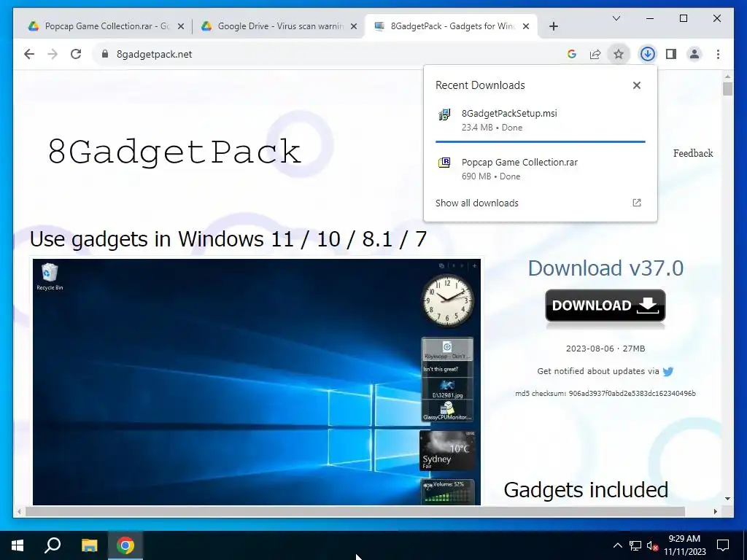This screenshot has height=560, width=747.
Task: Click the black DOWNLOAD button
Action: click(605, 306)
